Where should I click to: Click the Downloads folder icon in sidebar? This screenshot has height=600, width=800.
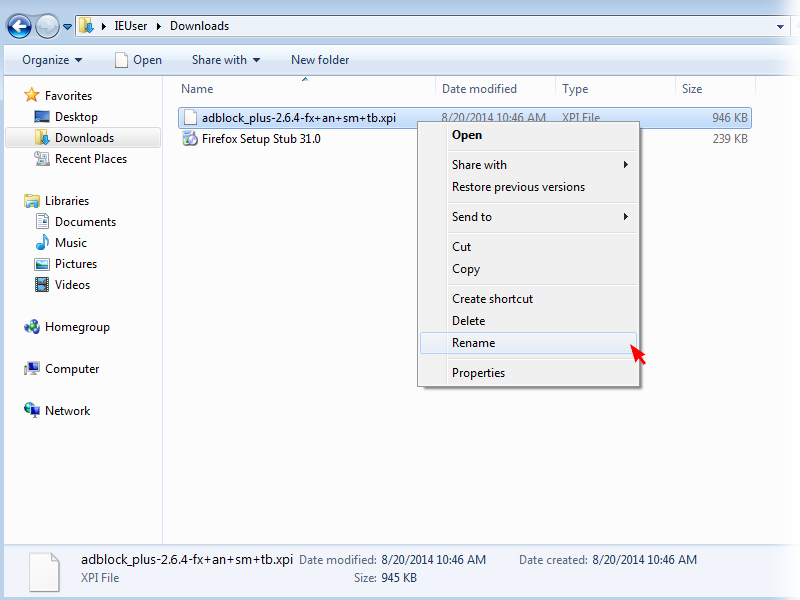tap(42, 137)
